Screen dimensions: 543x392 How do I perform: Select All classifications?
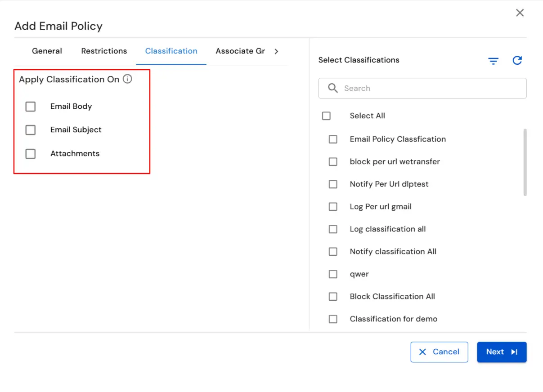(326, 116)
